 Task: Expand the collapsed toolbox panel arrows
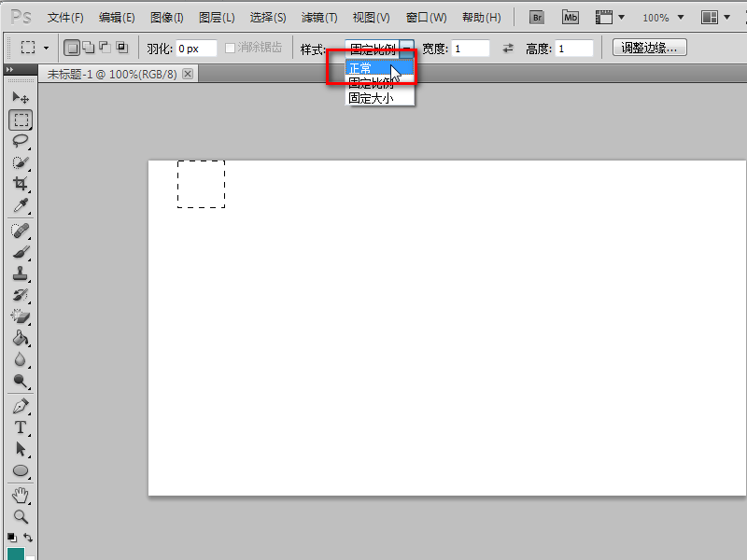[x=9, y=69]
